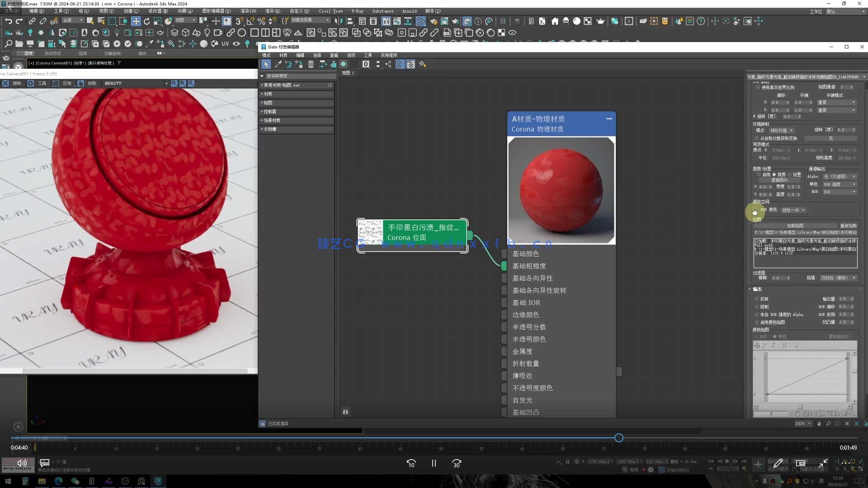Click the delete selected trash icon

(311, 65)
